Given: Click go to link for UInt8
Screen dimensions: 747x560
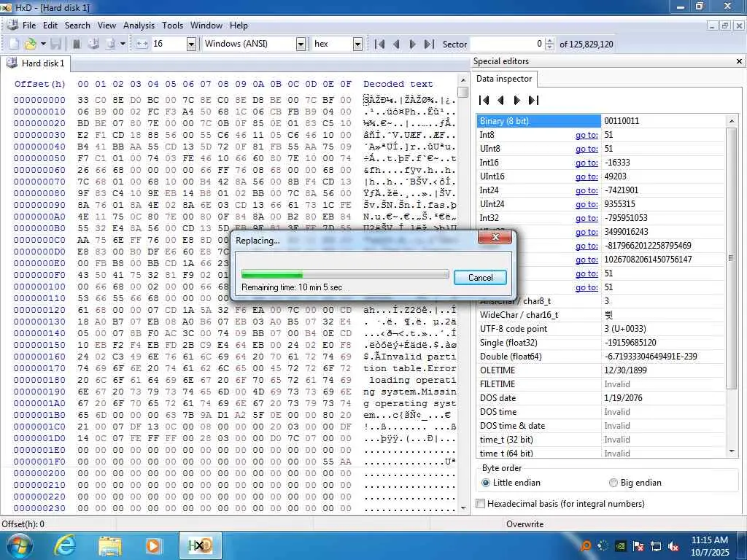Looking at the screenshot, I should [587, 149].
